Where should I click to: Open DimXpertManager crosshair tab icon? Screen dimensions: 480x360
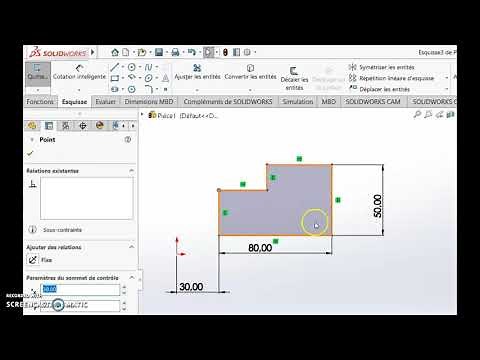point(83,126)
